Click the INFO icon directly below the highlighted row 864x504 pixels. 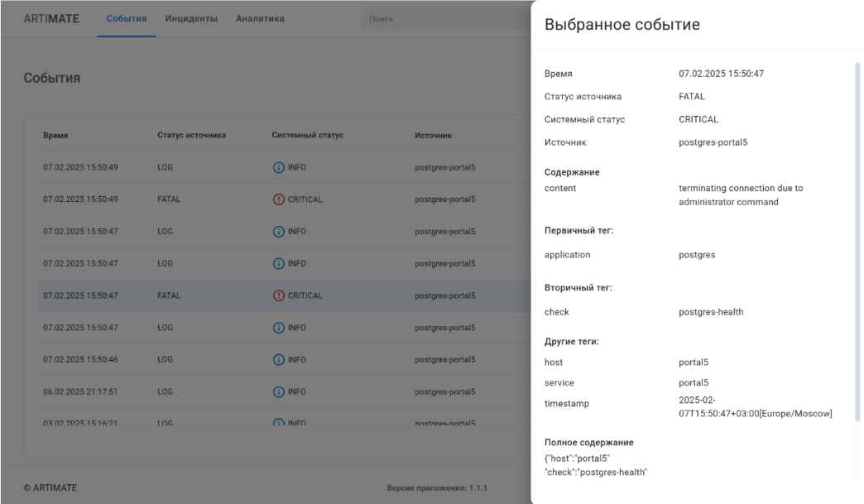coord(279,328)
